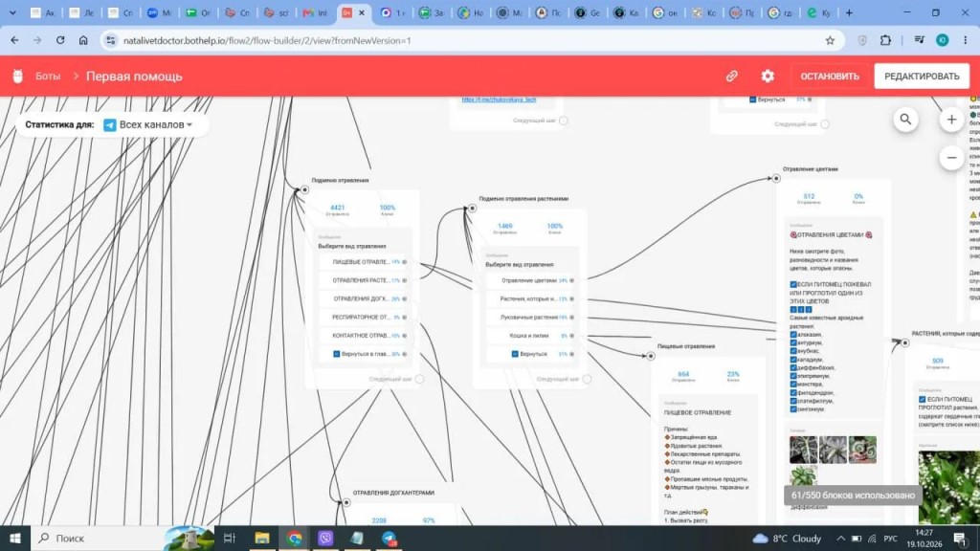980x551 pixels.
Task: Click the 4421 sent count statistic
Action: pos(338,208)
